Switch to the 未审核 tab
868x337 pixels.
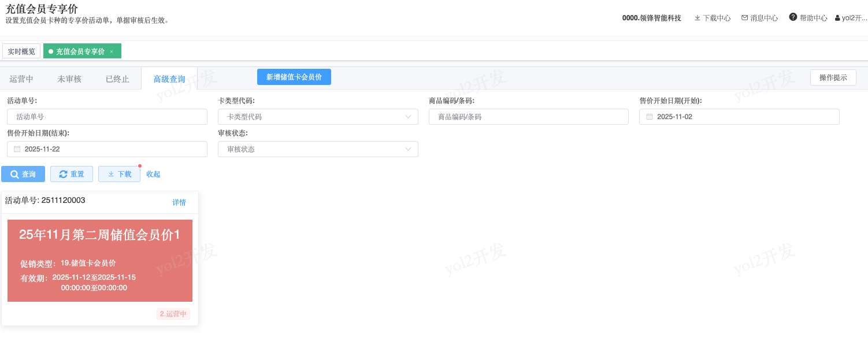[x=69, y=79]
